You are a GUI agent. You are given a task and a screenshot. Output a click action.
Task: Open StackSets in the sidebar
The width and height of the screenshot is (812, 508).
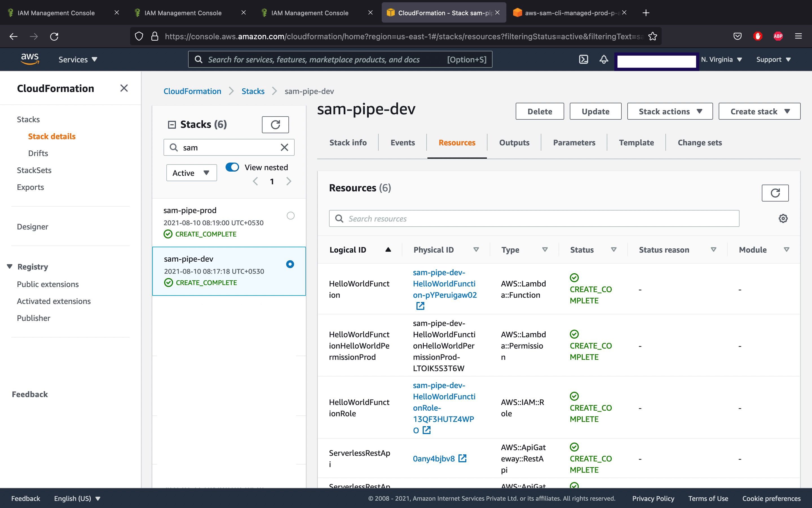click(x=34, y=170)
